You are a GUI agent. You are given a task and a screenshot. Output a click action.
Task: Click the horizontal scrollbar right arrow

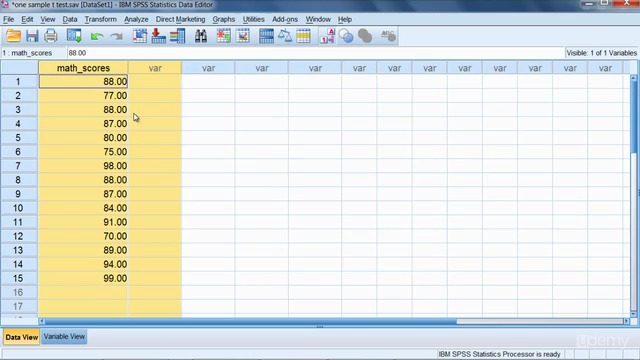[627, 321]
